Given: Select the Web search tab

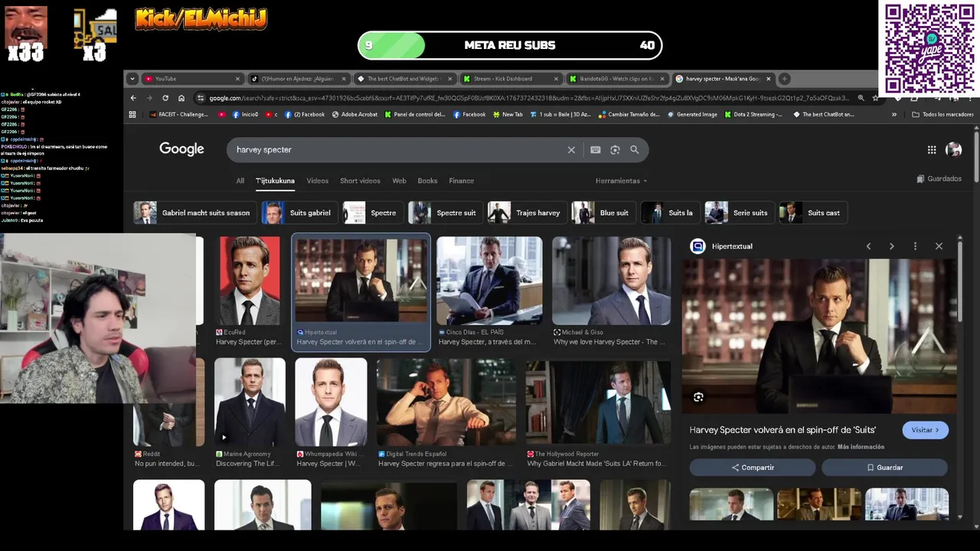Looking at the screenshot, I should coord(399,181).
